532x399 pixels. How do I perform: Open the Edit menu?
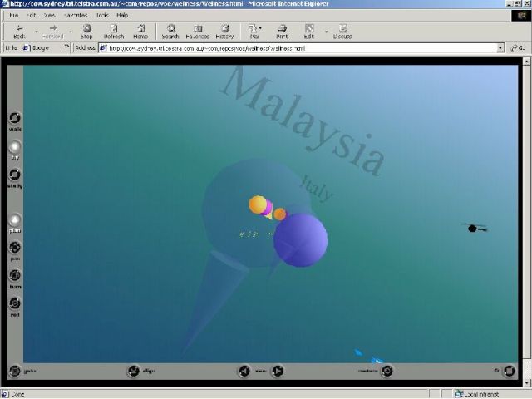click(31, 15)
